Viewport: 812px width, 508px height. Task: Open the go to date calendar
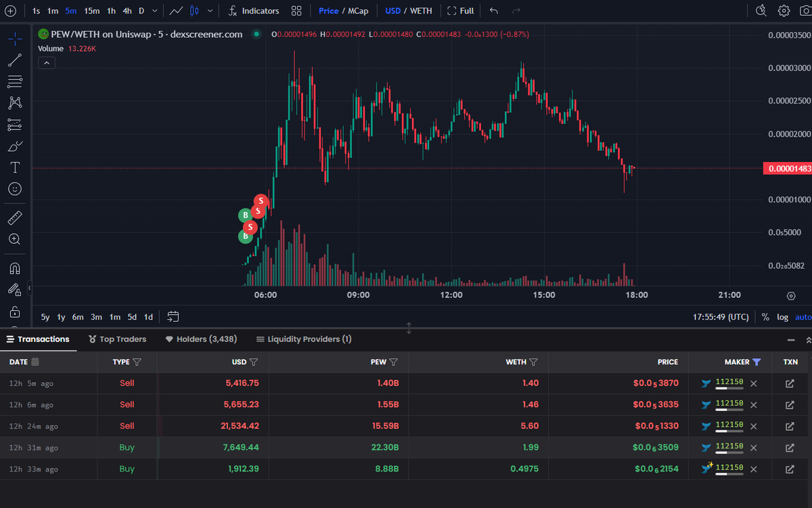(173, 316)
